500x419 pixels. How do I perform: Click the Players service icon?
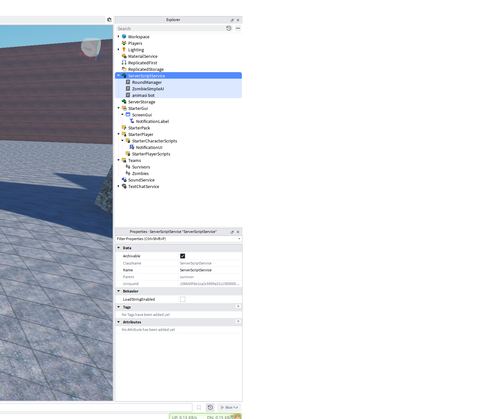point(124,43)
